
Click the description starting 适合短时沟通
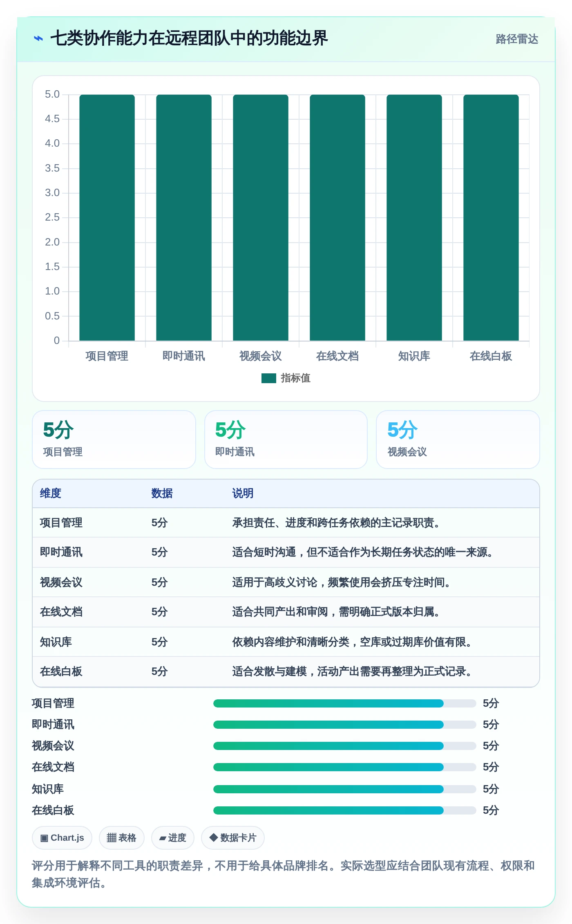(362, 552)
